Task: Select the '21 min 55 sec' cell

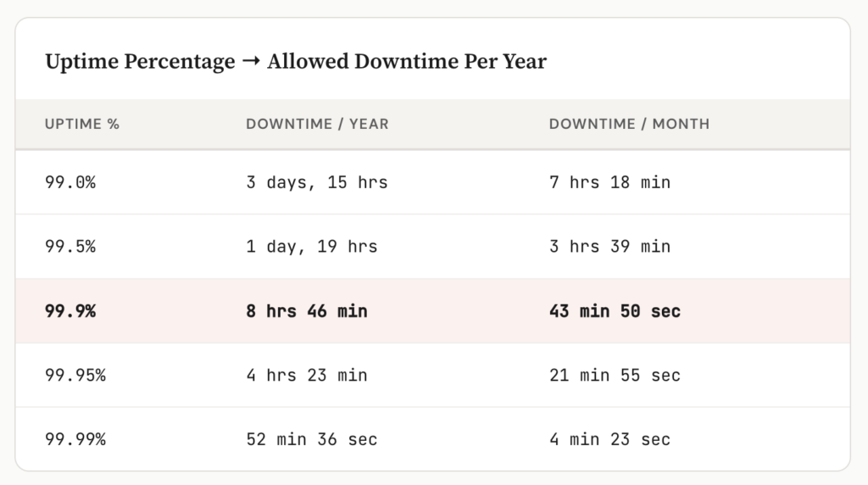Action: tap(615, 376)
